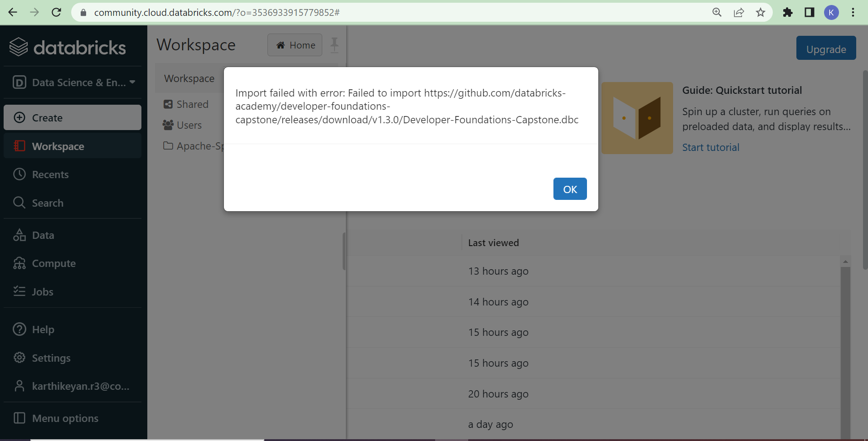Dismiss error dialog with OK

pos(570,189)
